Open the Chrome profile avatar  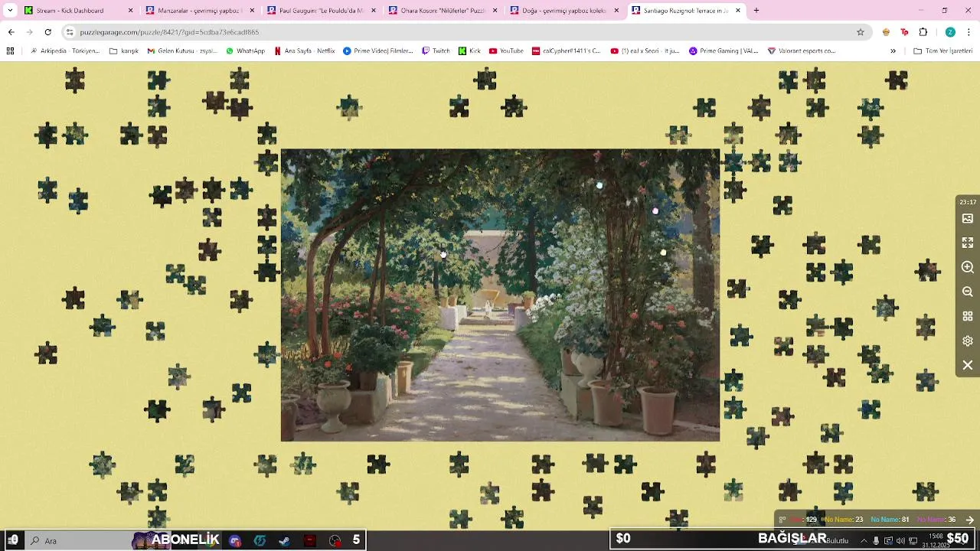(x=950, y=32)
